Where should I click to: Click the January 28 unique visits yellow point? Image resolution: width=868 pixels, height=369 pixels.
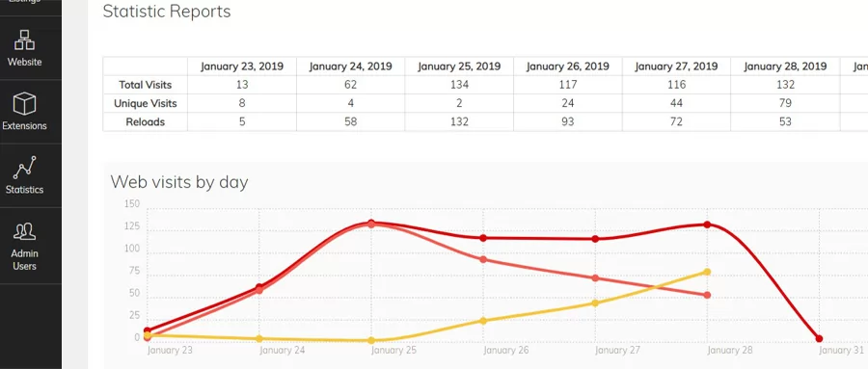pos(708,272)
